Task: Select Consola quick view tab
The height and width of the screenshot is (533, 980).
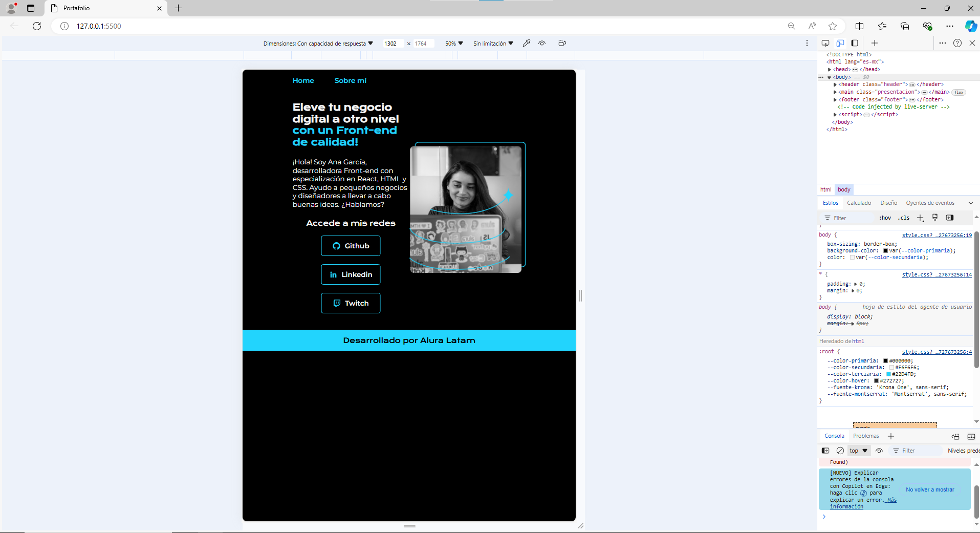Action: pyautogui.click(x=834, y=436)
